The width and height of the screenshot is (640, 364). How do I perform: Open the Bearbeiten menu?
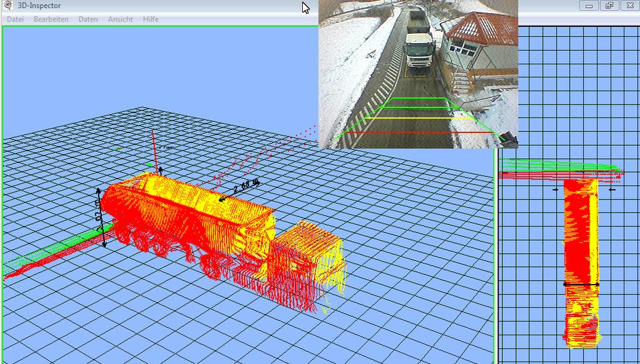coord(51,19)
